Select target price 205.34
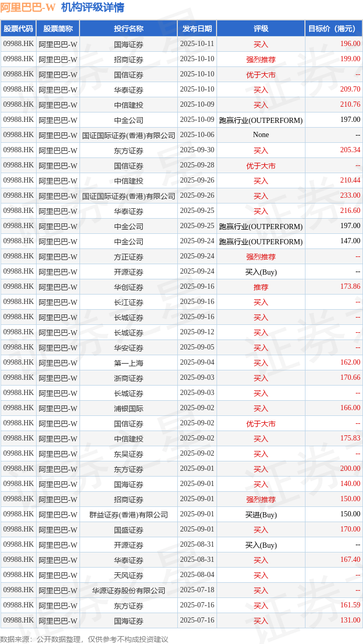Image resolution: width=363 pixels, height=644 pixels. coord(350,150)
